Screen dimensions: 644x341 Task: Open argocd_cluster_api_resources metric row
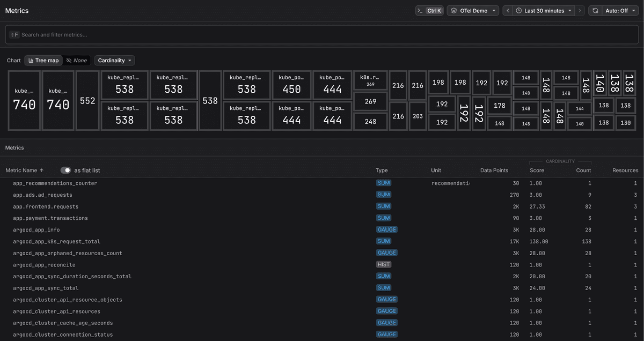click(322, 312)
